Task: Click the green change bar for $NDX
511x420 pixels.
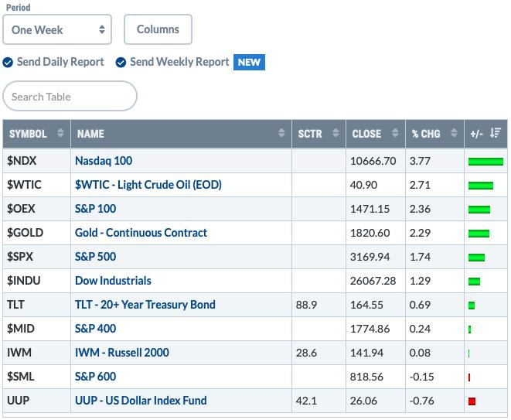Action: (x=485, y=162)
